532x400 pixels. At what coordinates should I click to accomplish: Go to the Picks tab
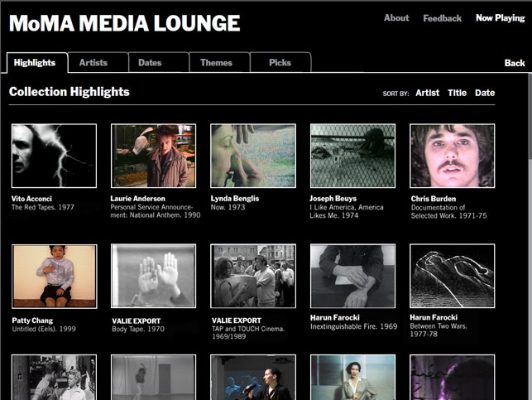tap(280, 62)
